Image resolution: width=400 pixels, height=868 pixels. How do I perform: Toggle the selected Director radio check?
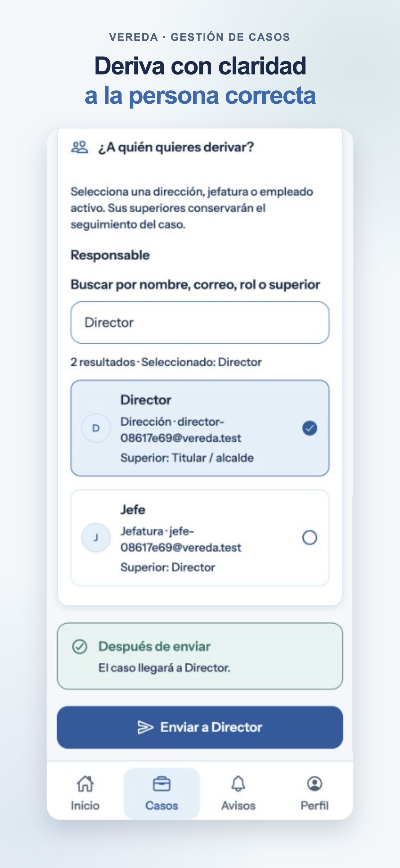(310, 428)
